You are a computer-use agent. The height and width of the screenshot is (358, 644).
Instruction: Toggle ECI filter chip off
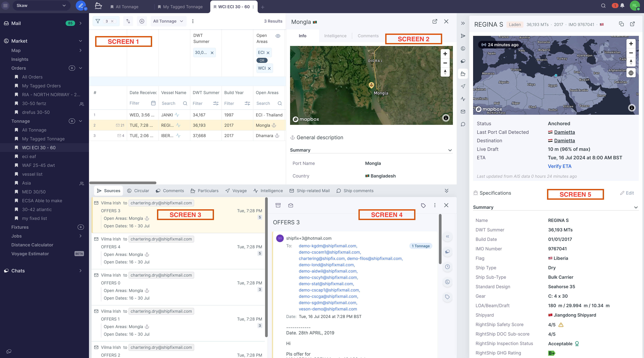(x=268, y=53)
